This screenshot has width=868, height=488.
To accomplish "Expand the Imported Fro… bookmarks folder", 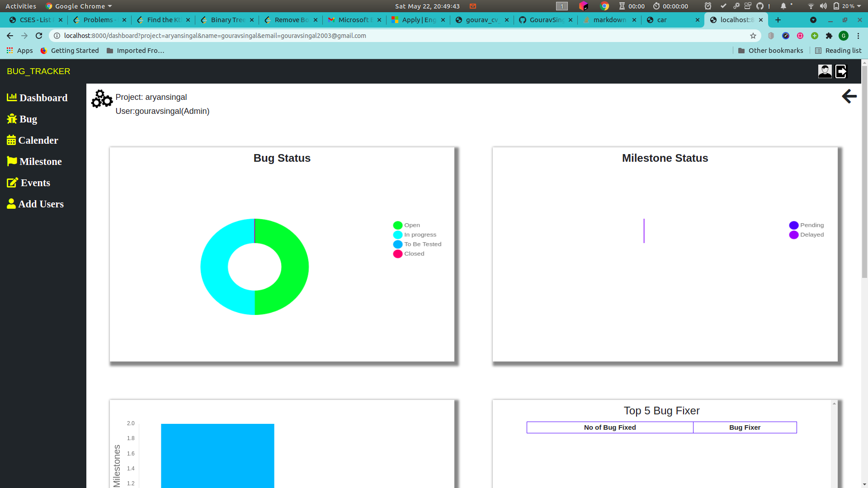I will pos(135,51).
